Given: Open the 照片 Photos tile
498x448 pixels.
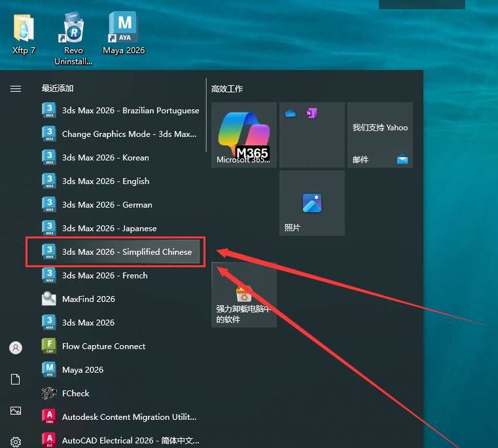Looking at the screenshot, I should 312,203.
